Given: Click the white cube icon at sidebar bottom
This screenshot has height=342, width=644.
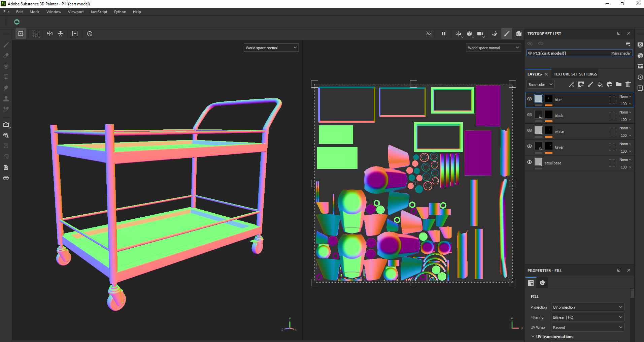Looking at the screenshot, I should pos(6,178).
